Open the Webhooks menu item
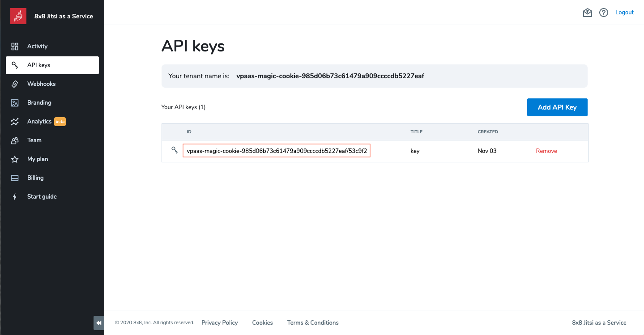Viewport: 644px width, 335px height. 52,84
